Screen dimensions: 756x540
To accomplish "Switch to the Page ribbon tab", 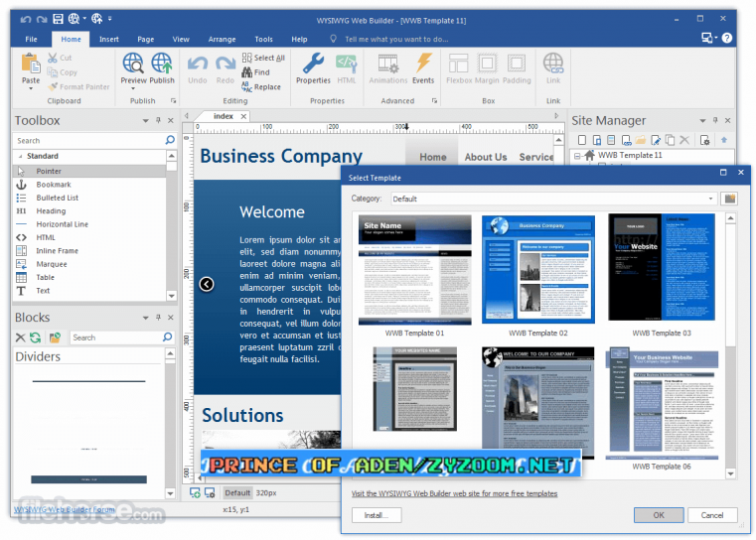I will [146, 40].
